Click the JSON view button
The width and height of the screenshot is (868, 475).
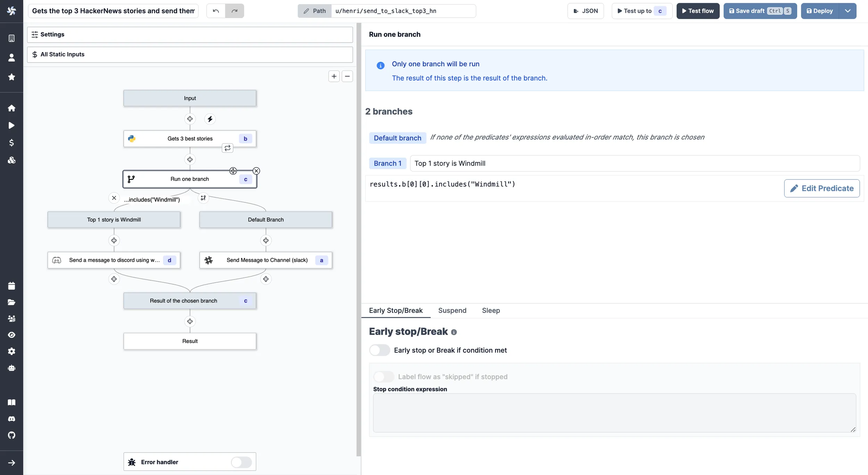pyautogui.click(x=585, y=11)
